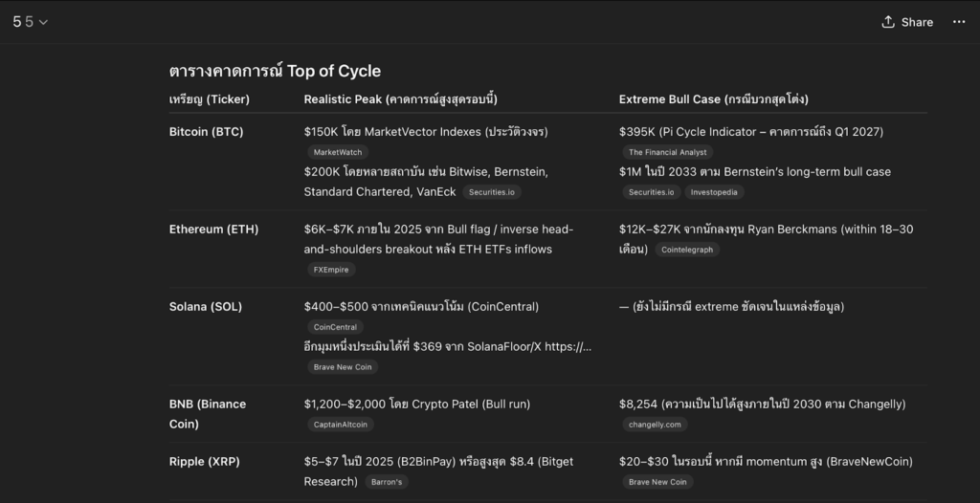Click the Cointelegraph source chip

coord(687,250)
